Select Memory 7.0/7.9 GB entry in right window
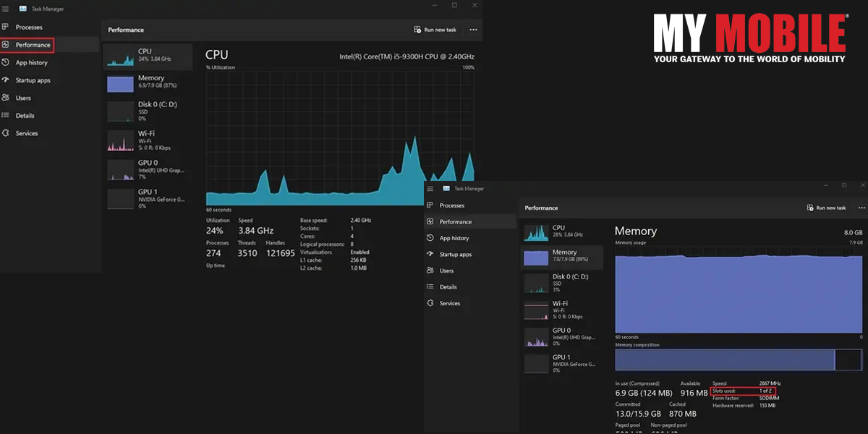Viewport: 868px width, 434px height. tap(562, 257)
